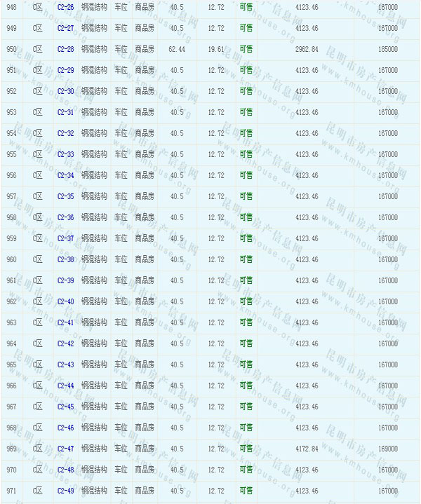This screenshot has width=421, height=504.
Task: Open unit C2-28 details link
Action: point(65,49)
